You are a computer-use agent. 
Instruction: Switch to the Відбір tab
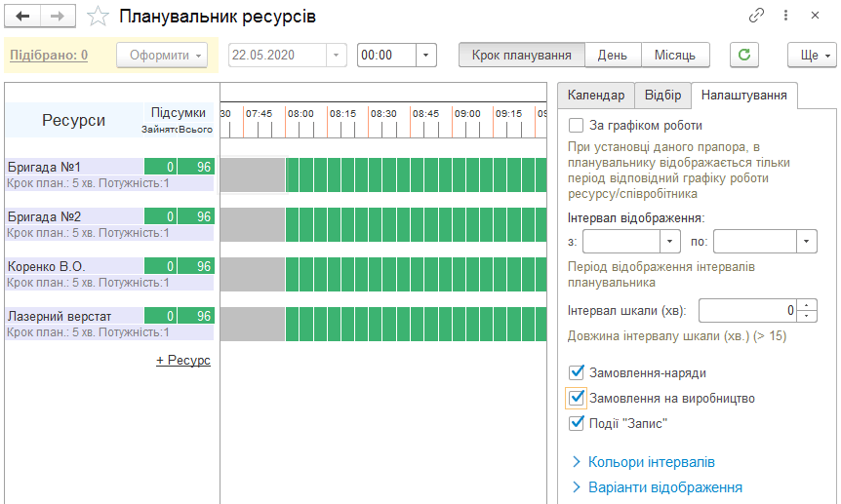pyautogui.click(x=662, y=96)
